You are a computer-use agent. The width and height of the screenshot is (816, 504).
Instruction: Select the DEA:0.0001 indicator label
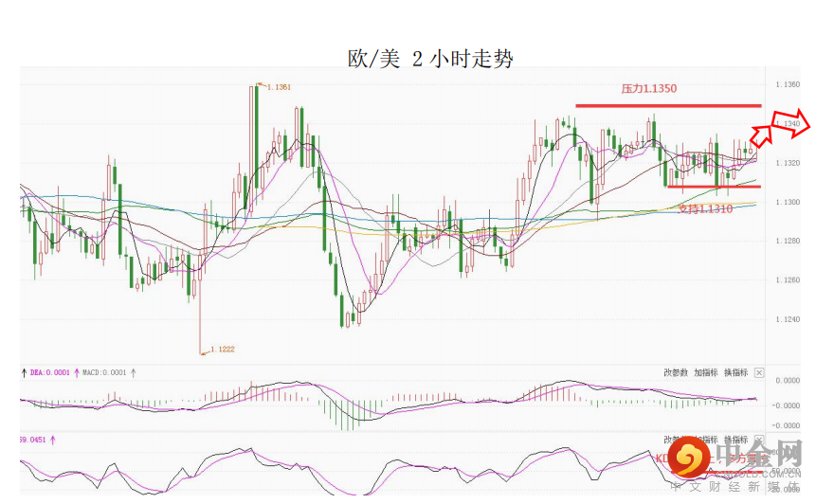(x=49, y=372)
